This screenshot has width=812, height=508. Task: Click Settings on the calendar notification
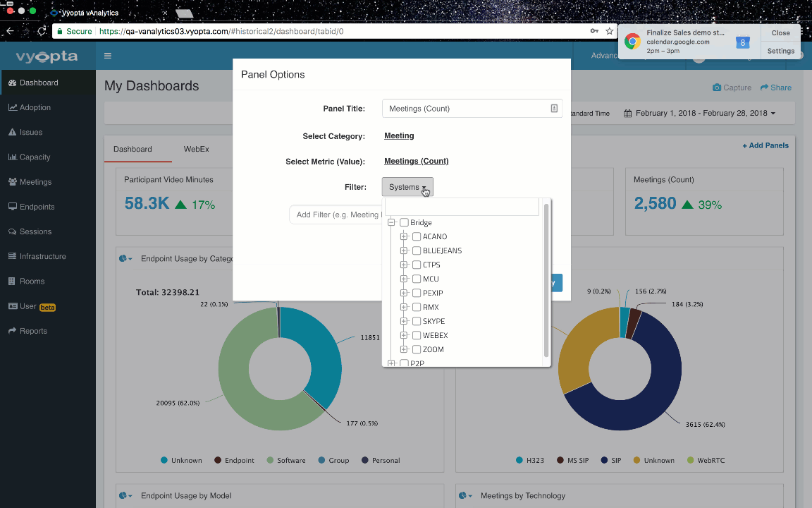(780, 51)
